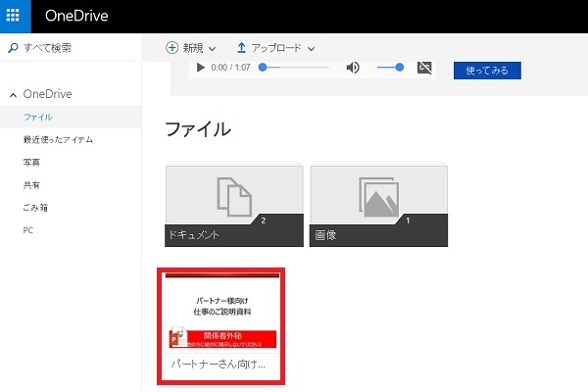This screenshot has height=392, width=588.
Task: Click the plus icon beside 新規
Action: pyautogui.click(x=172, y=47)
